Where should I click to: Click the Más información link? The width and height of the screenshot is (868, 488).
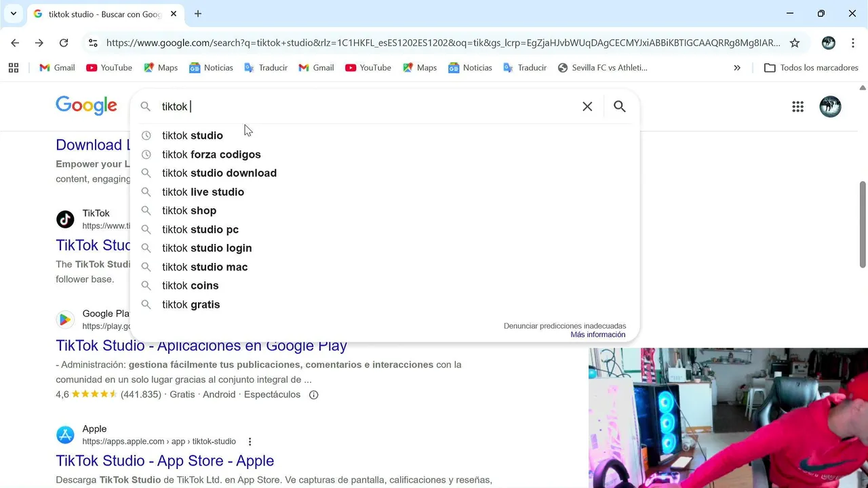tap(598, 335)
